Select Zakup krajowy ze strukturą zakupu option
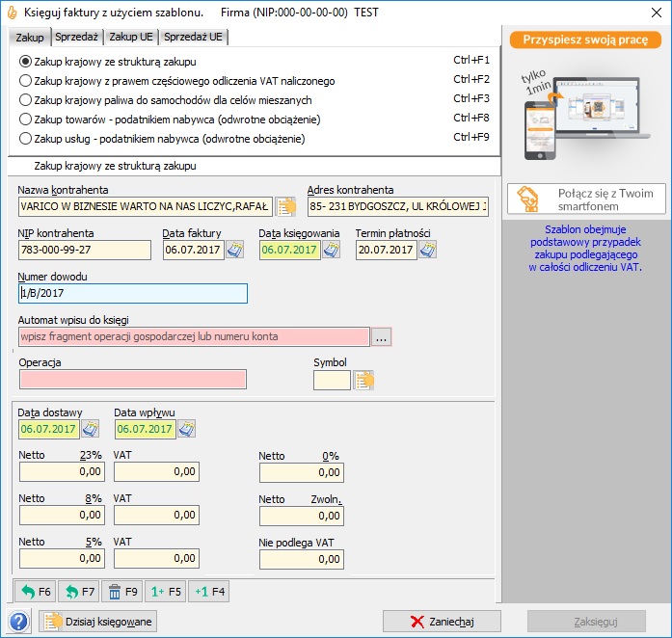Screen dimensions: 672x638 click(26, 61)
